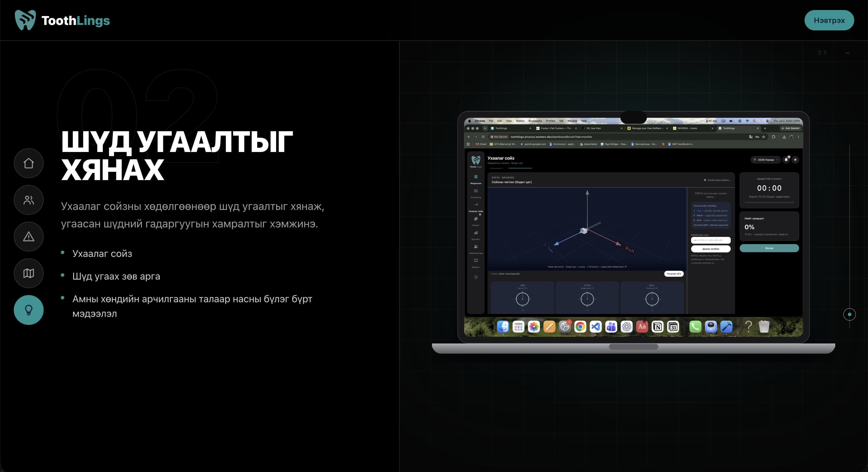Click the progress bar under the 00:00 timer

(769, 202)
